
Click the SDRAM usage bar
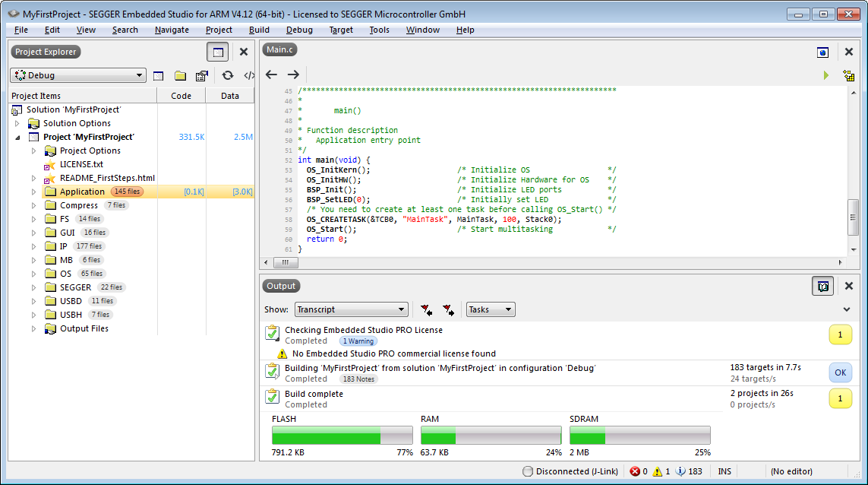640,435
